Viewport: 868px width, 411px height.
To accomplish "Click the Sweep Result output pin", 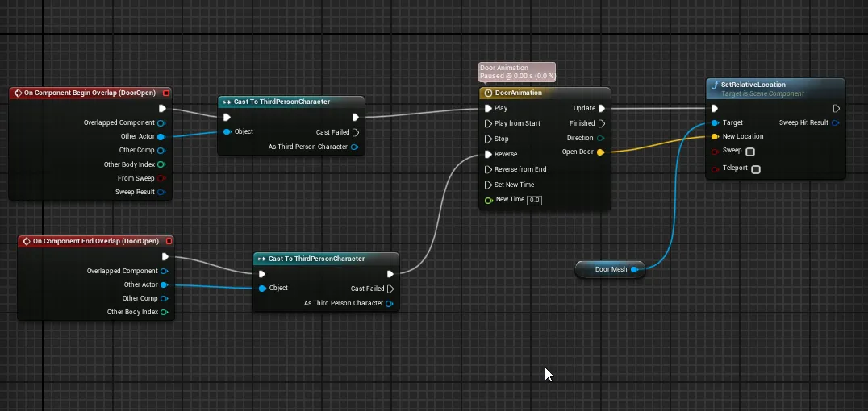I will coord(161,192).
